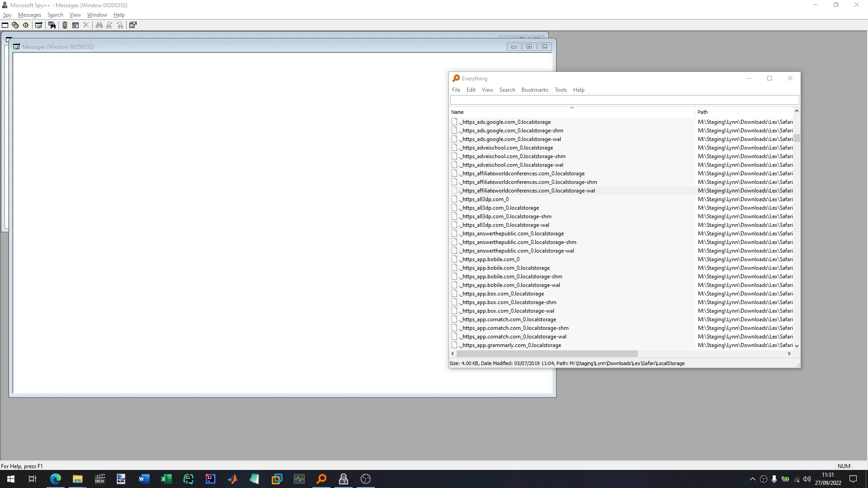Open the Threads view in Spy++
This screenshot has width=868, height=488.
(25, 25)
